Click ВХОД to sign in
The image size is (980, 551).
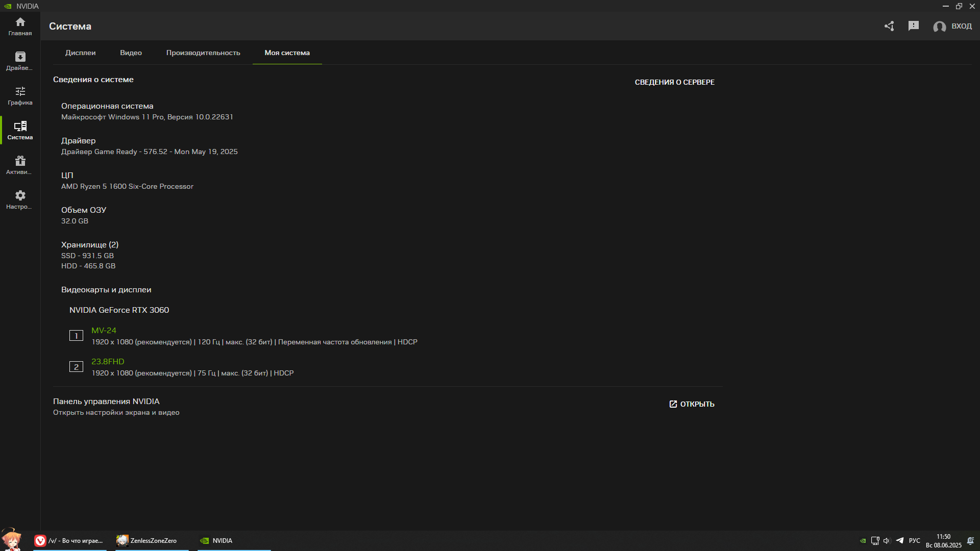[962, 26]
